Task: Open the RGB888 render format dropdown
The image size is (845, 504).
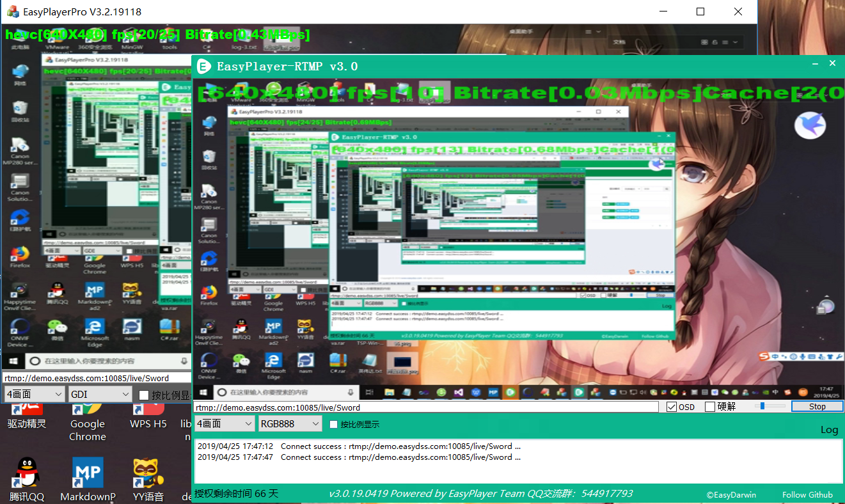Action: tap(290, 423)
